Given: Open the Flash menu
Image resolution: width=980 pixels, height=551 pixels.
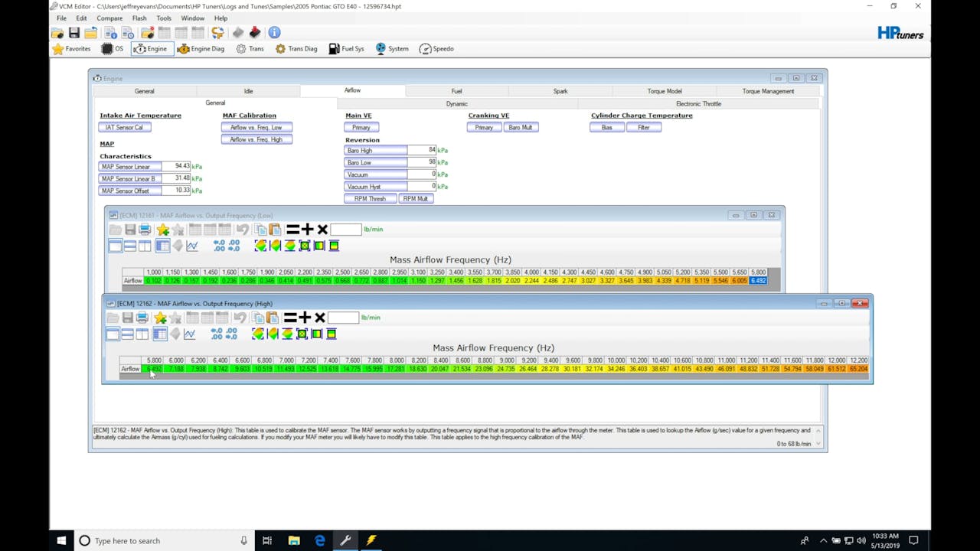Looking at the screenshot, I should click(139, 18).
